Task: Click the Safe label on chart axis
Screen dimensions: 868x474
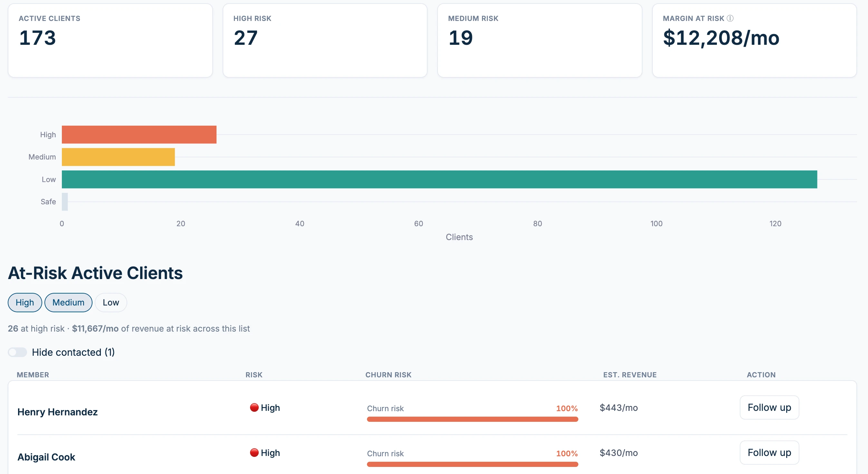Action: click(x=48, y=201)
